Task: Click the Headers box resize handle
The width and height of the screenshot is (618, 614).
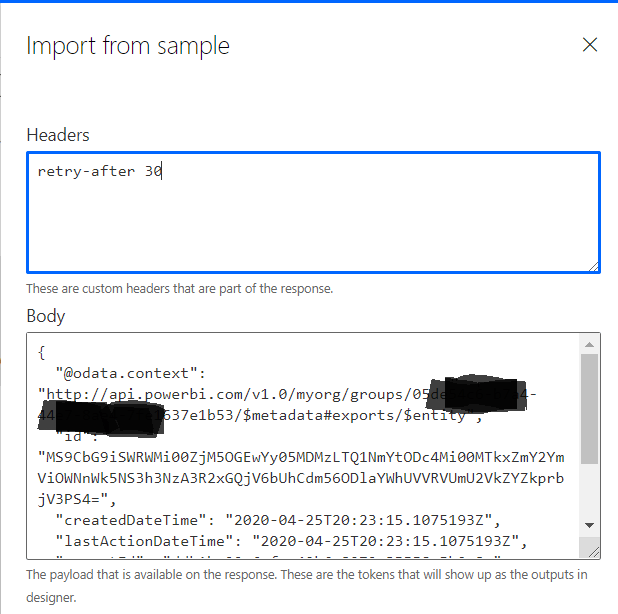Action: tap(594, 266)
